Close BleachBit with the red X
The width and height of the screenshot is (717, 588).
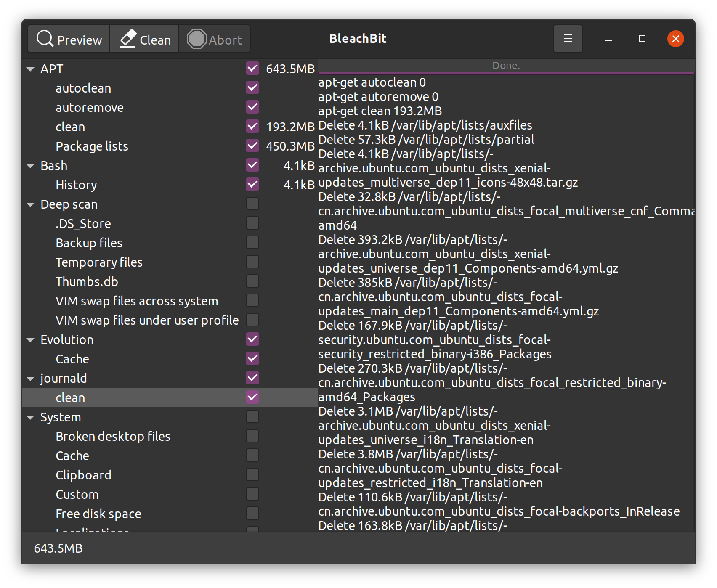pos(675,39)
